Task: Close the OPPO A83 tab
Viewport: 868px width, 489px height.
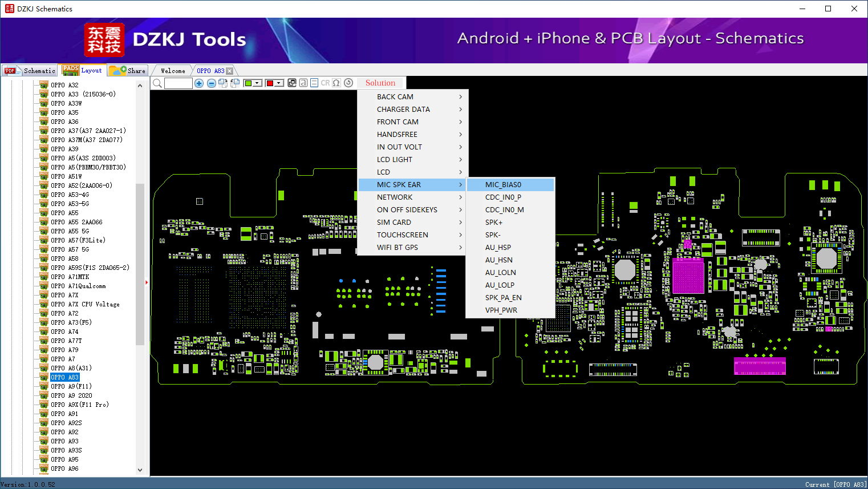Action: click(x=230, y=71)
